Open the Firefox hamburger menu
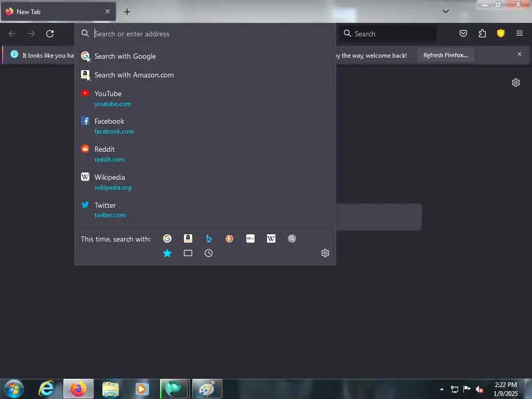Screen dimensions: 532x399 click(519, 33)
